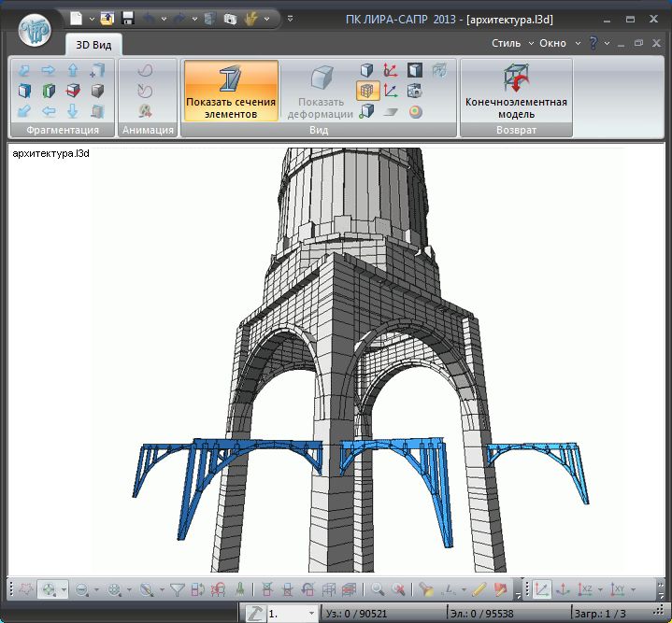Select the 3D Вид ribbon tab
Image resolution: width=672 pixels, height=623 pixels.
click(x=92, y=44)
